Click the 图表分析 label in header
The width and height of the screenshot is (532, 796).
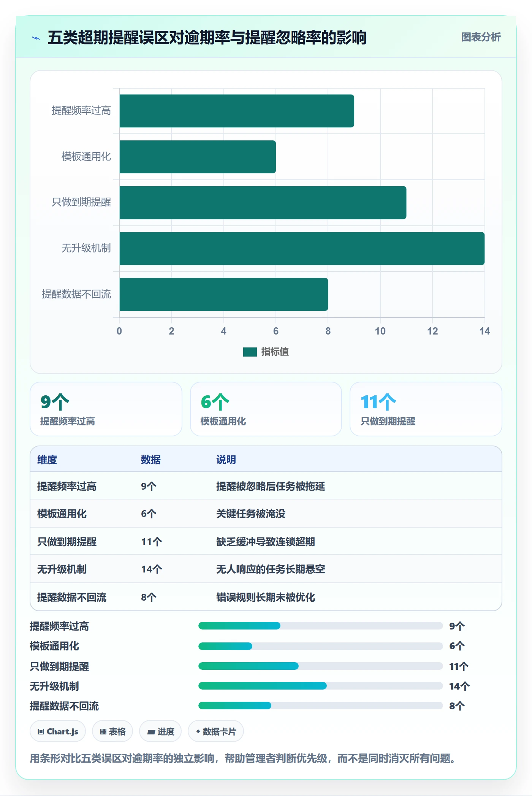click(481, 37)
